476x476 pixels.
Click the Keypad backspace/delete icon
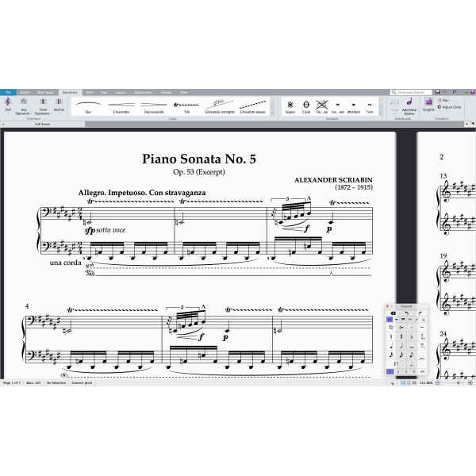point(393,313)
